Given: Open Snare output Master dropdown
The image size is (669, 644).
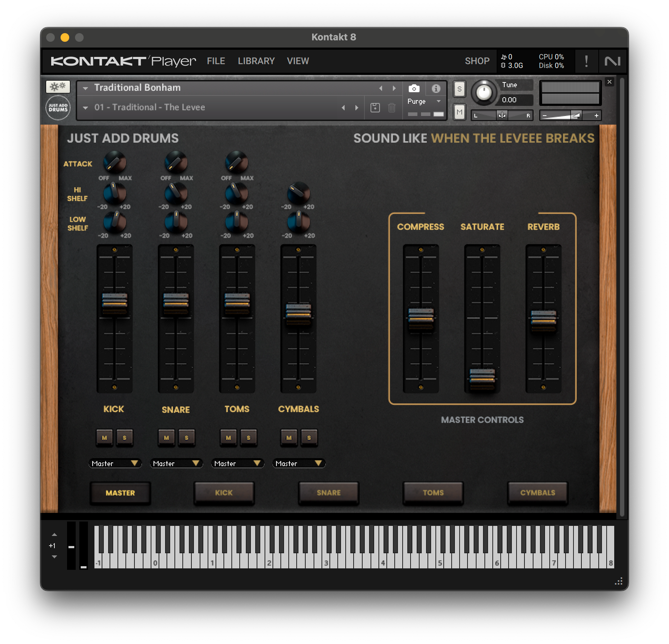Looking at the screenshot, I should click(176, 464).
